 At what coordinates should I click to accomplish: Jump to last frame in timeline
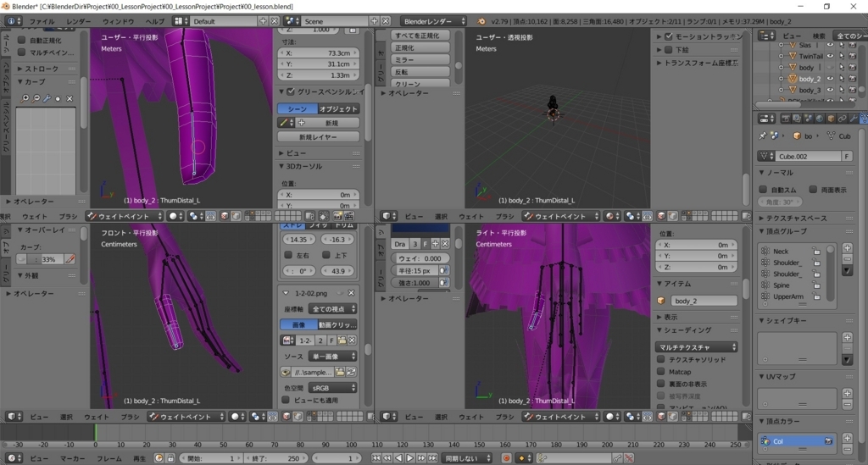tap(433, 458)
